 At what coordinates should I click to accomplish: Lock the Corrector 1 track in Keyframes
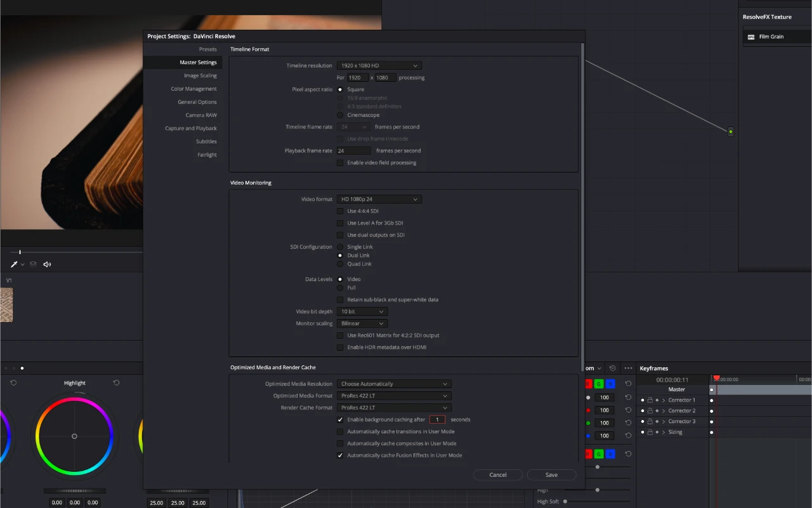[x=650, y=400]
